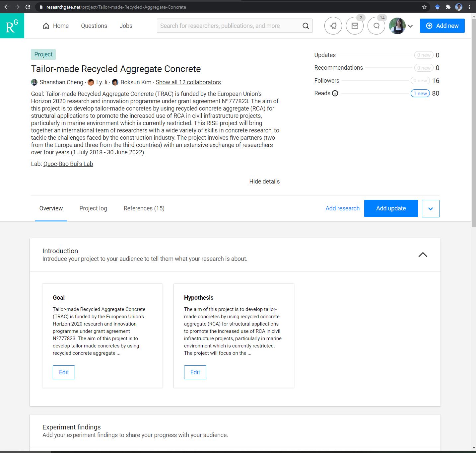Open the messages envelope icon
Image resolution: width=476 pixels, height=453 pixels.
point(355,26)
